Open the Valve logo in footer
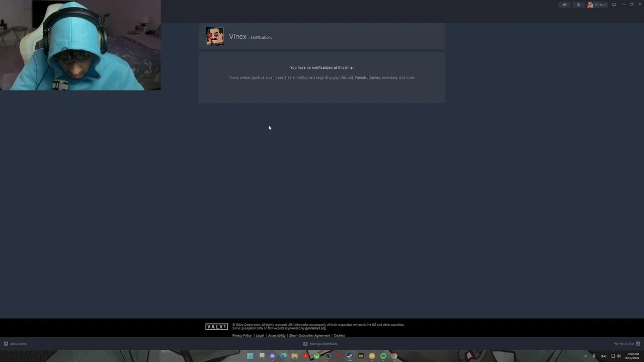Viewport: 644px width, 362px height. [217, 327]
